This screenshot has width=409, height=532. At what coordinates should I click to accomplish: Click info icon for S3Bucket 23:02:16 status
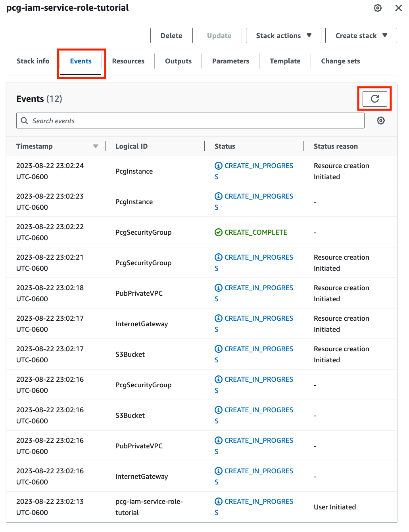(x=219, y=410)
